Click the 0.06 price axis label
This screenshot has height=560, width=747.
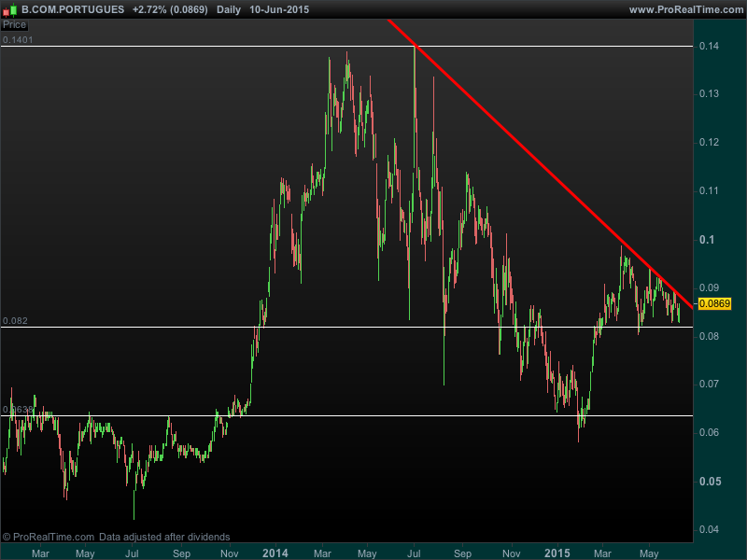click(709, 432)
